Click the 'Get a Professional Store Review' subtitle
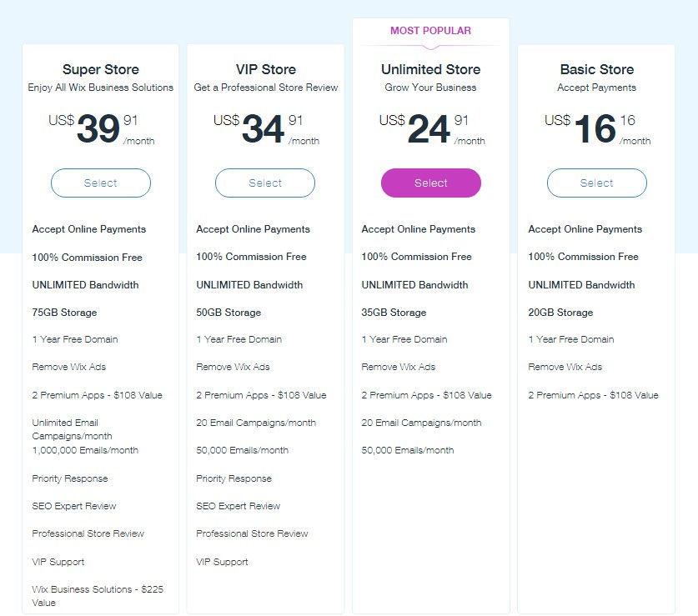 pyautogui.click(x=265, y=88)
